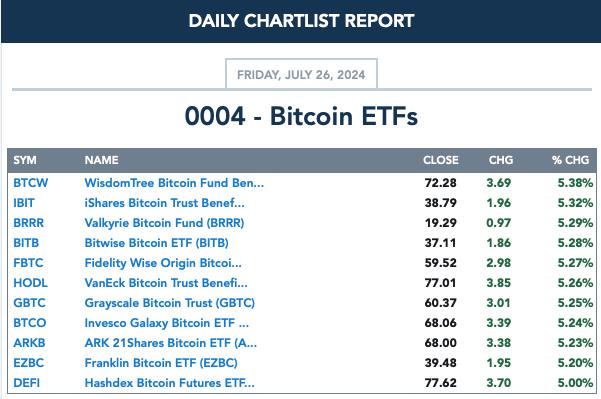Sort by the % CHG column header

(571, 160)
